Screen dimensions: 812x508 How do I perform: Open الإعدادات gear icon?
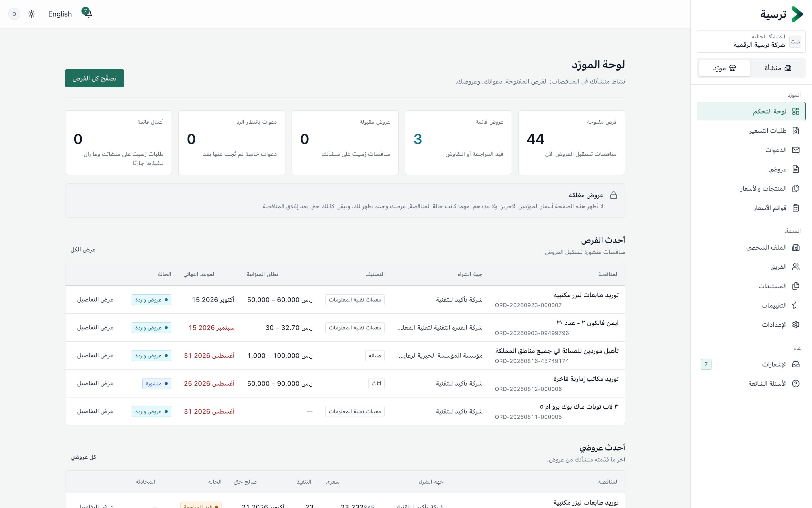[x=796, y=325]
